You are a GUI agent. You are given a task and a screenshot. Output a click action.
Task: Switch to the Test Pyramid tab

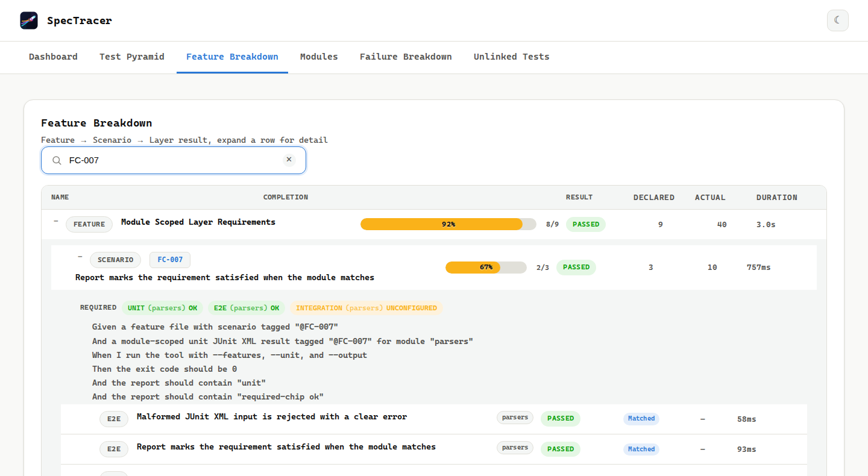pos(132,57)
